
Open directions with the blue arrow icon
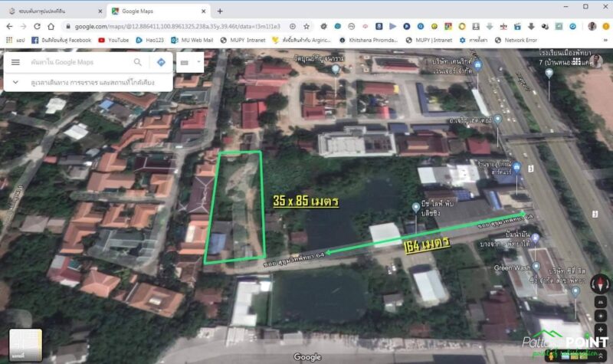[161, 62]
